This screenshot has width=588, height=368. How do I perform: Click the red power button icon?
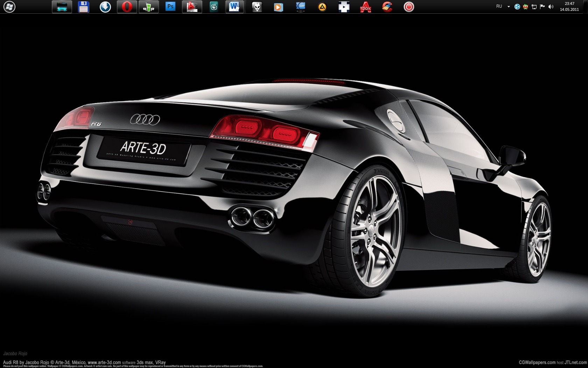[x=409, y=7]
